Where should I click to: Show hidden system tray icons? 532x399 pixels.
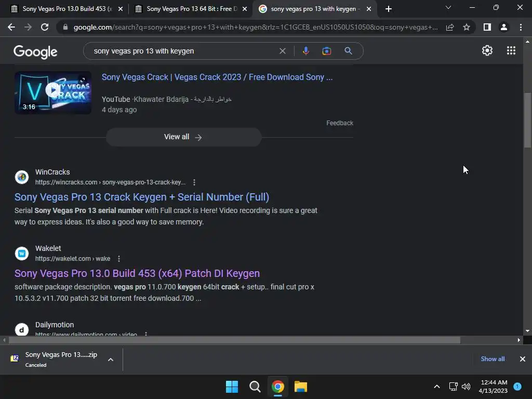click(x=437, y=387)
